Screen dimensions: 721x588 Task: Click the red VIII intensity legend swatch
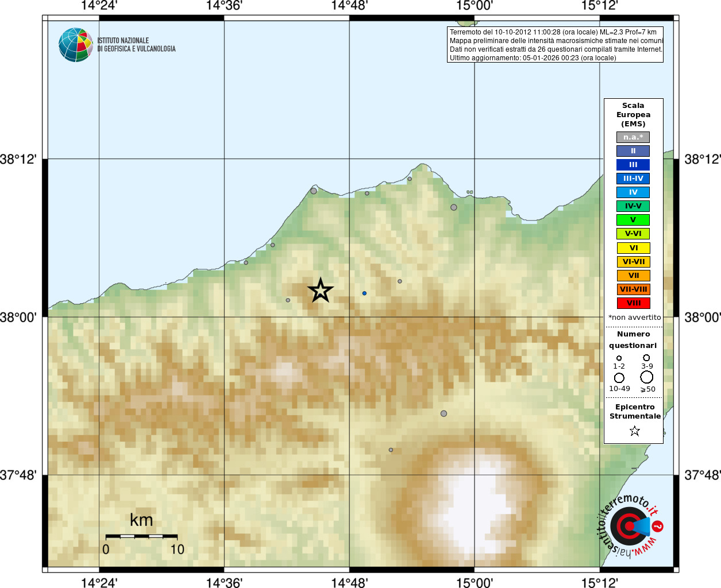(x=633, y=303)
